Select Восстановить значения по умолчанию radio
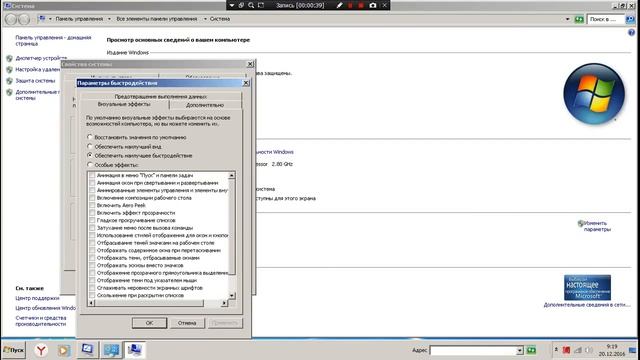Image resolution: width=640 pixels, height=360 pixels. (90, 137)
